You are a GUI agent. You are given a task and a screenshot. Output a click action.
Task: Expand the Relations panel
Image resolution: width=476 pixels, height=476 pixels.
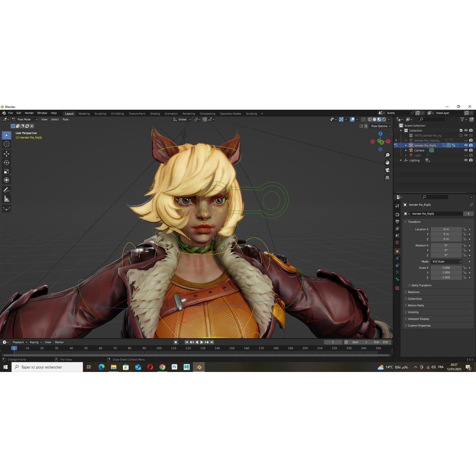[405, 292]
